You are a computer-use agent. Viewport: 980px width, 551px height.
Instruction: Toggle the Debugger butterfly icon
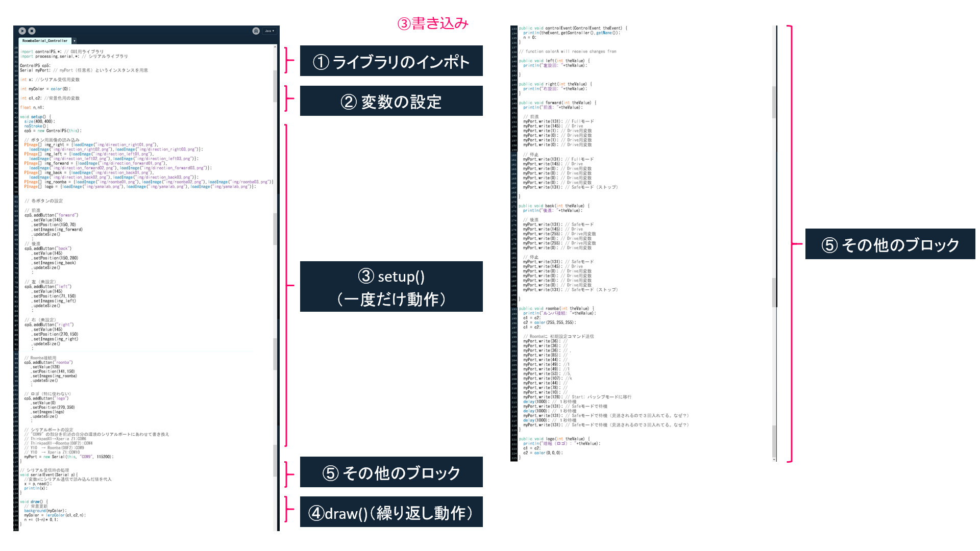tap(256, 31)
